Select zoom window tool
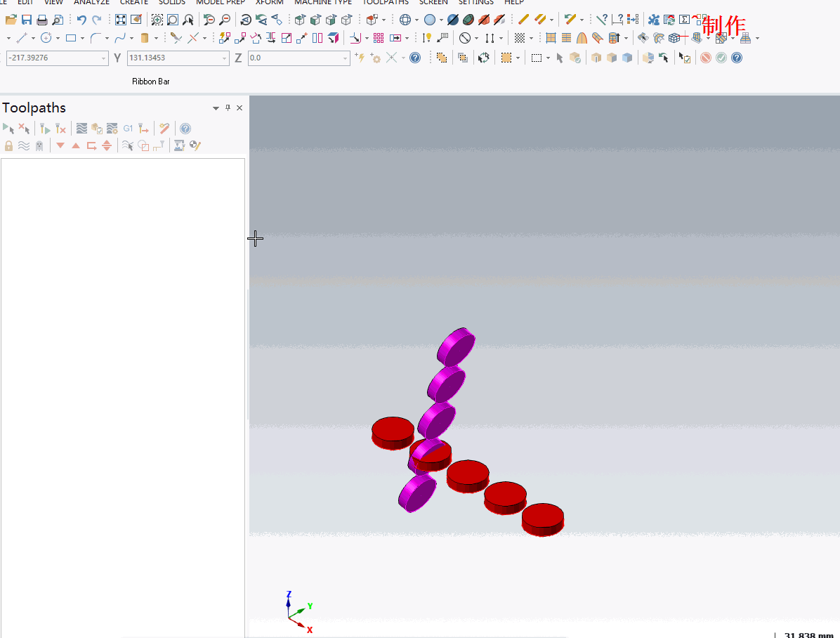This screenshot has height=638, width=840. pos(157,20)
